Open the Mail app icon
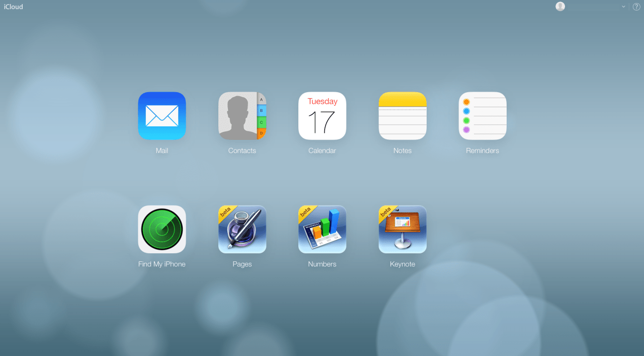 click(162, 116)
